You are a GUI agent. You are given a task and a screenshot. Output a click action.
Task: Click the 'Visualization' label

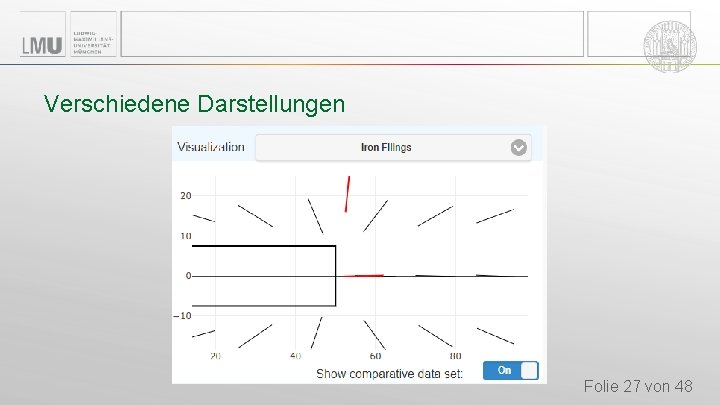[211, 147]
